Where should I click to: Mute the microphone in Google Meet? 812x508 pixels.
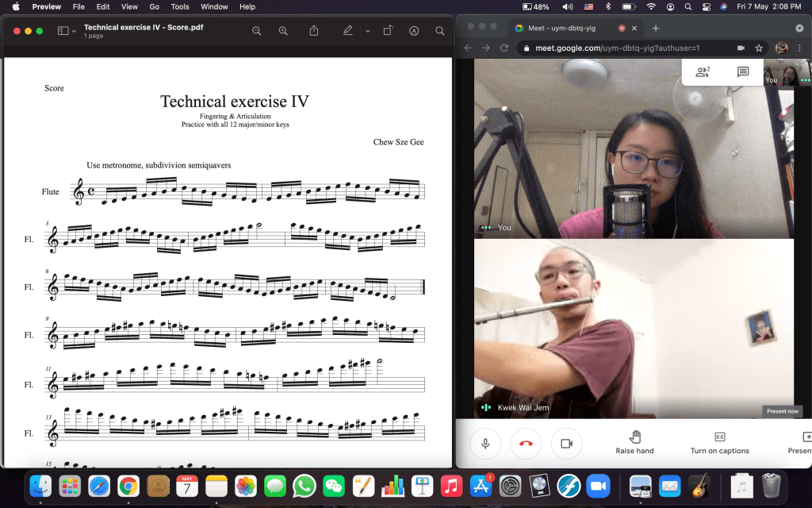point(485,444)
